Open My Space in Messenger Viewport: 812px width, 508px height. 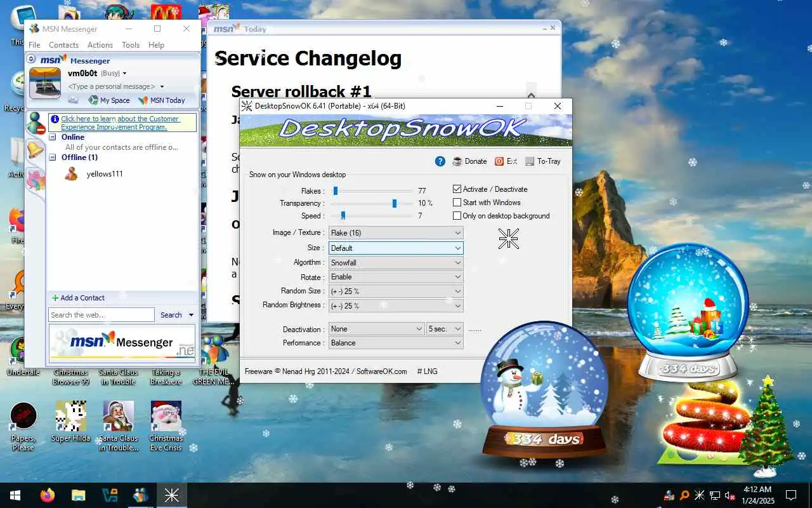click(x=109, y=100)
